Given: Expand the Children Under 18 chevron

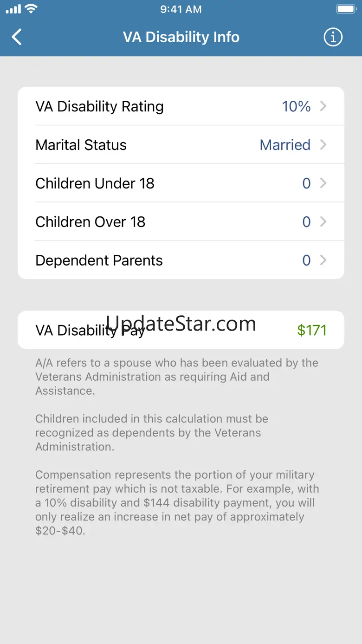Looking at the screenshot, I should (323, 183).
